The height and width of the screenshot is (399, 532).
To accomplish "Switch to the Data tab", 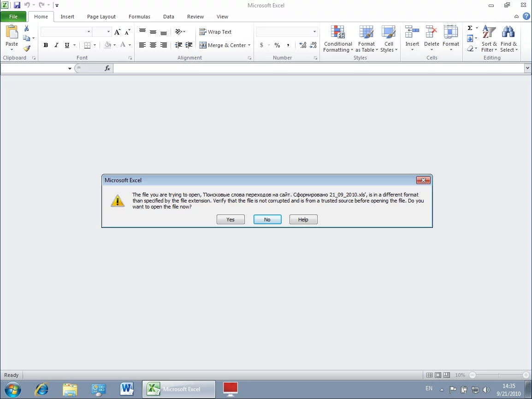I will 169,17.
